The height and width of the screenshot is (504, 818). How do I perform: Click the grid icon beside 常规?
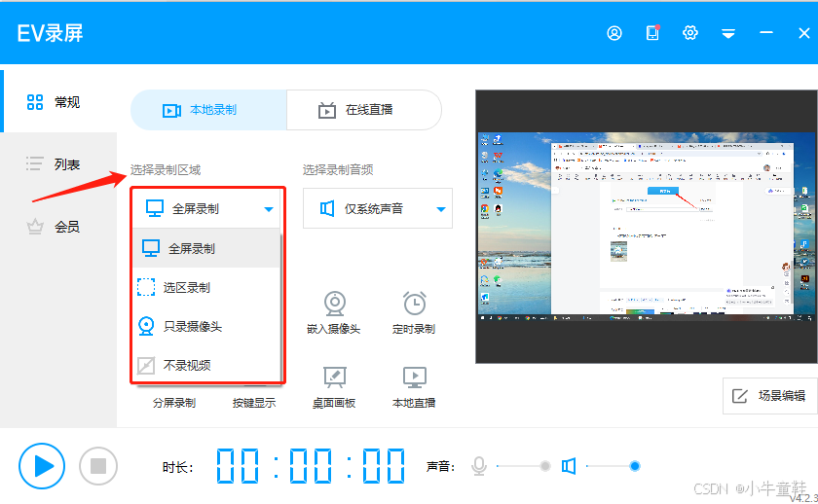[x=35, y=102]
